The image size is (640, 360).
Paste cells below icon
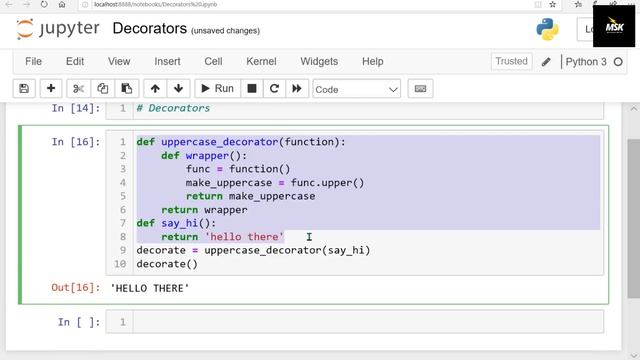(x=127, y=89)
